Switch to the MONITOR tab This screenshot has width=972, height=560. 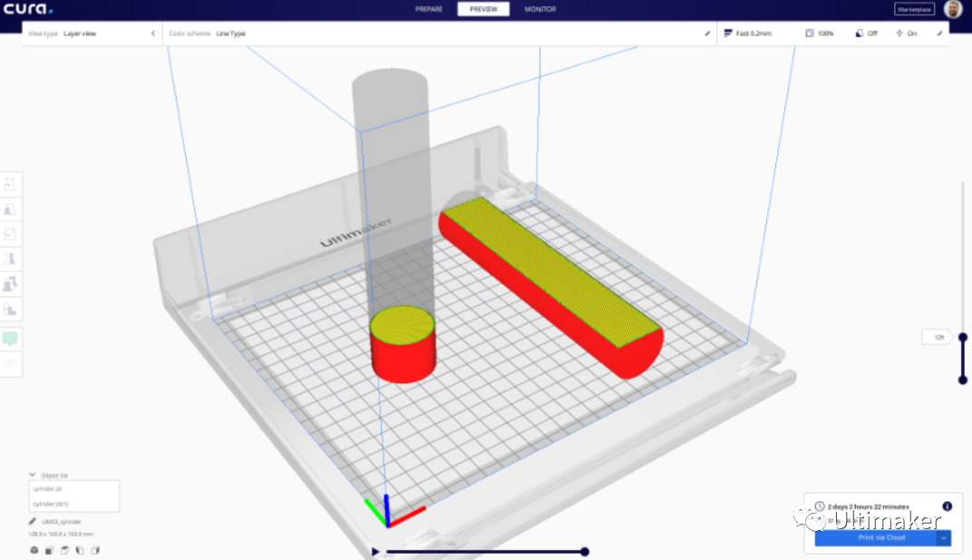(540, 9)
